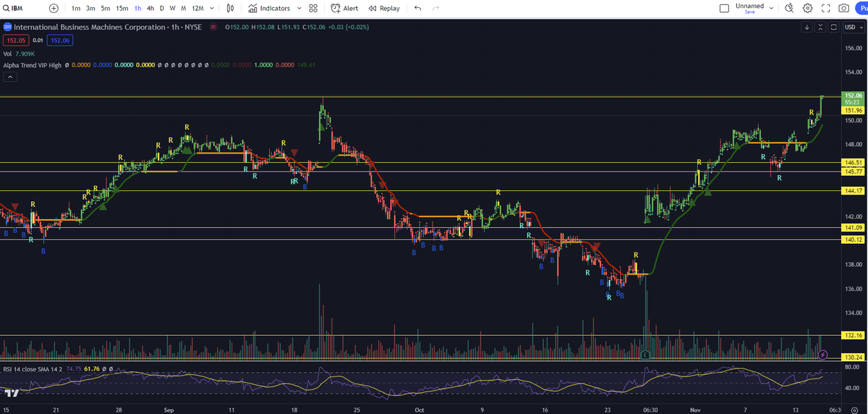Select the RSI 14 close SMA legend
The width and height of the screenshot is (868, 414).
(x=33, y=369)
